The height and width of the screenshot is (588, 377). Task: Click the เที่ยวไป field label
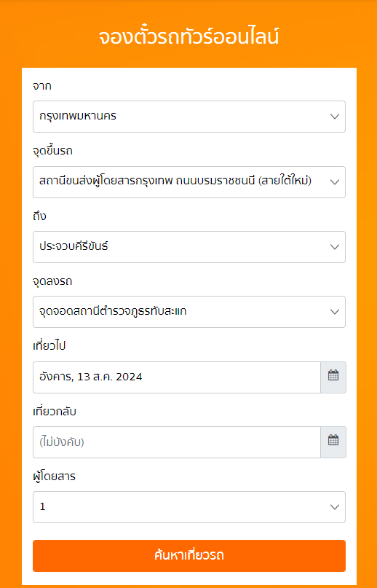49,346
